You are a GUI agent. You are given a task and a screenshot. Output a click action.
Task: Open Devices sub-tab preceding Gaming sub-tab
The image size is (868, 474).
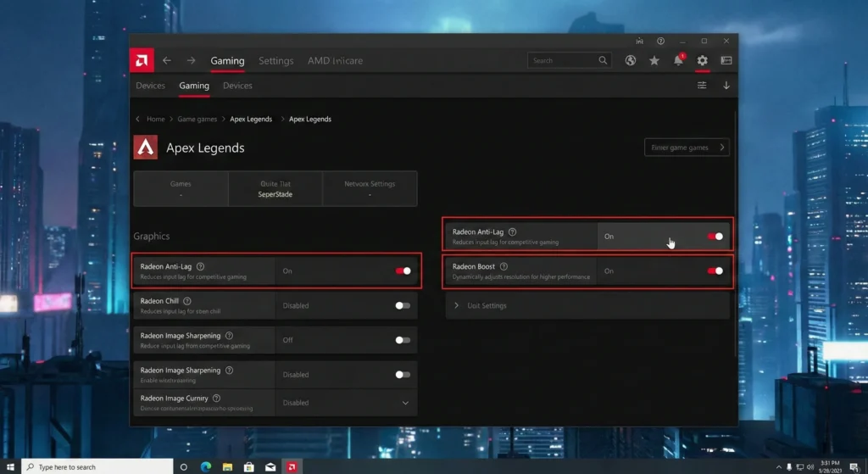151,86
